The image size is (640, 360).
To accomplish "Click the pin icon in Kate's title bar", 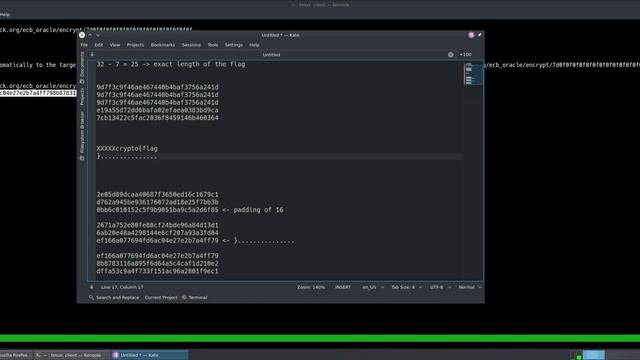I will click(480, 35).
